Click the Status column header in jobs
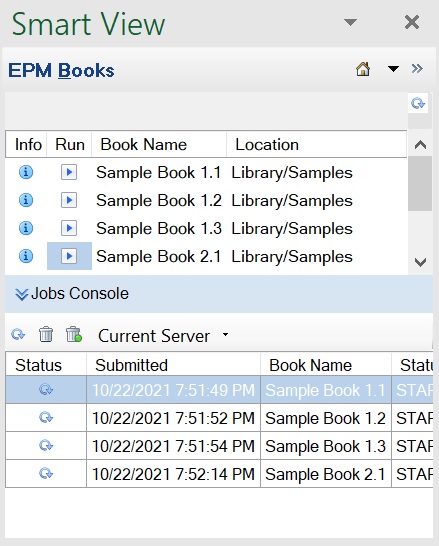The height and width of the screenshot is (546, 439). point(46,365)
